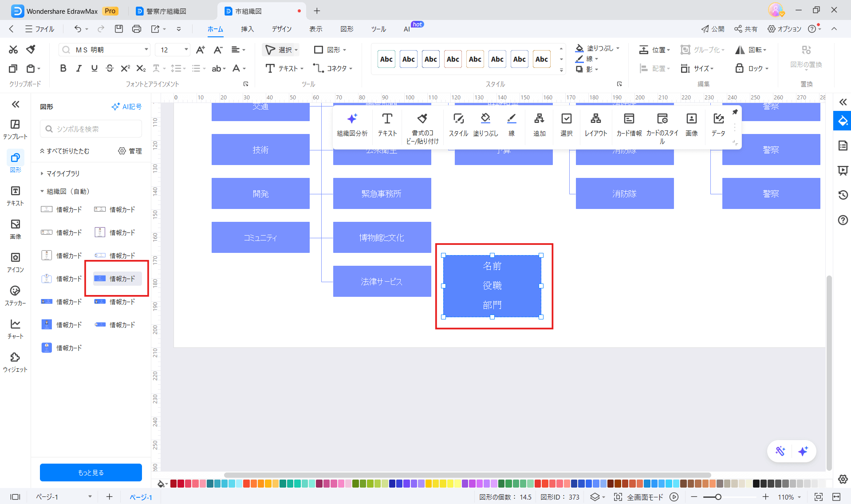Click the 公開 button
Image resolution: width=851 pixels, height=504 pixels.
[x=713, y=29]
